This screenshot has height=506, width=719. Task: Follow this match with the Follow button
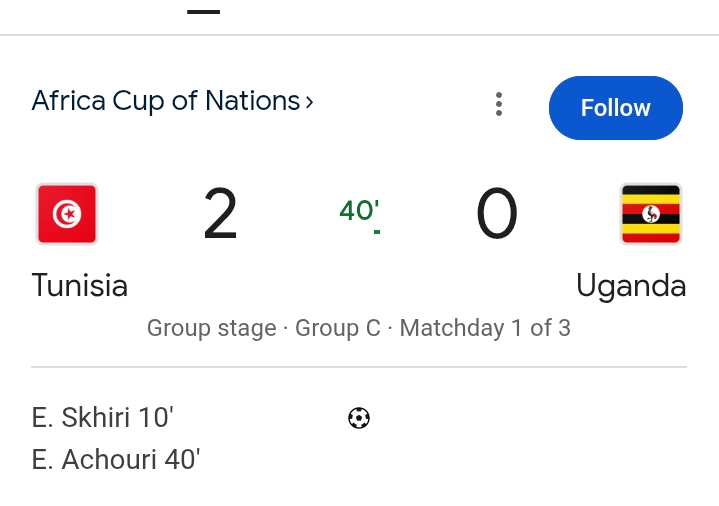coord(615,108)
